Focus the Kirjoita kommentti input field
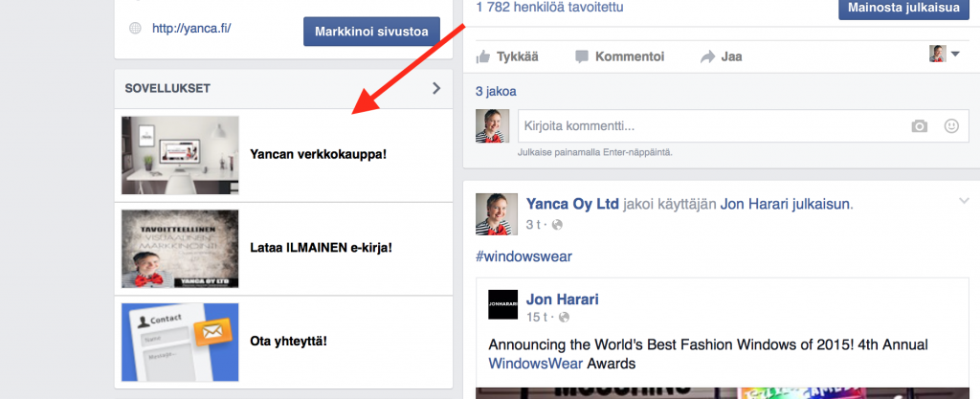 tap(743, 126)
